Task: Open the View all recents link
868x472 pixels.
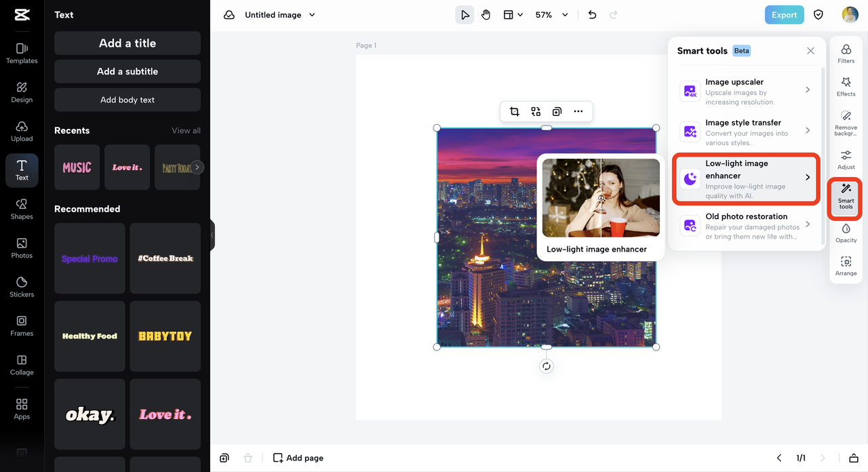Action: pos(186,130)
